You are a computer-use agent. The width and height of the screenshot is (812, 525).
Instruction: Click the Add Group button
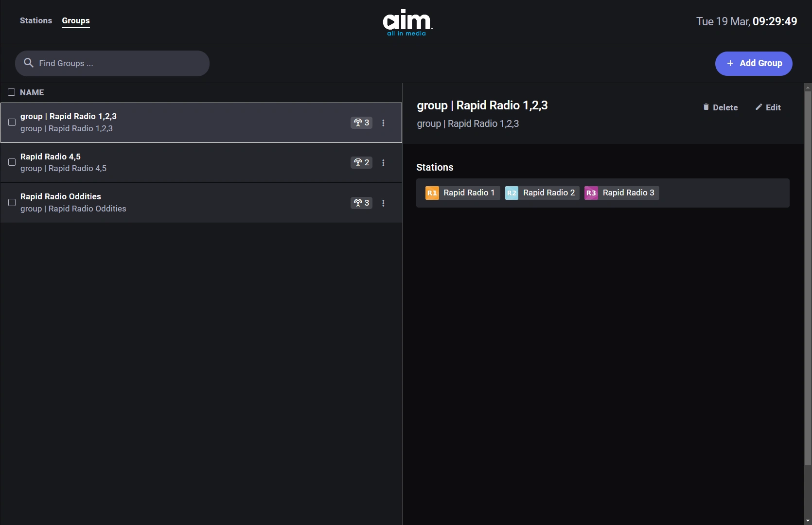click(x=754, y=64)
